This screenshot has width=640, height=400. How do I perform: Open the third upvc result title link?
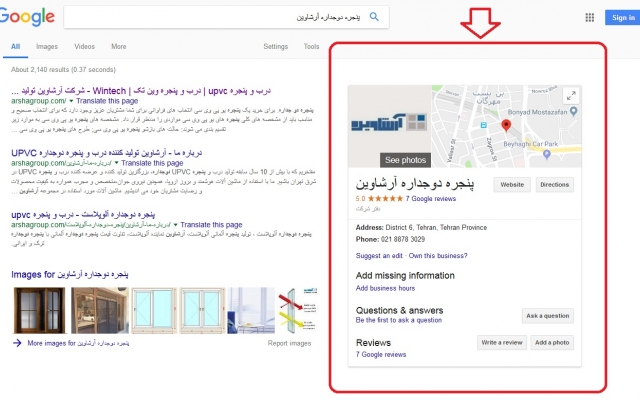pos(83,215)
